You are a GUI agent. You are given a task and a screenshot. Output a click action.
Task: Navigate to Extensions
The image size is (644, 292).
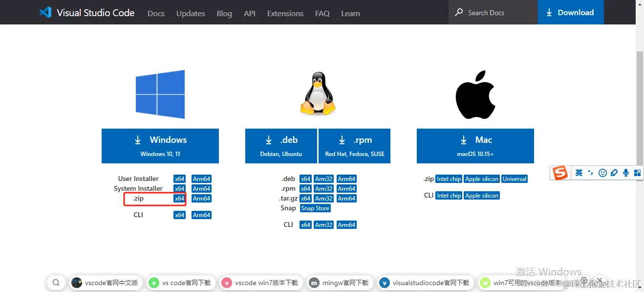click(x=285, y=13)
